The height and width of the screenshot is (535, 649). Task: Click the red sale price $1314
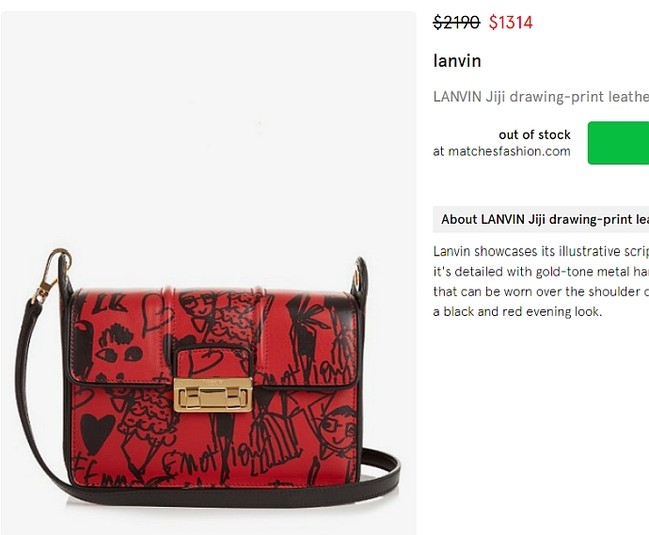(x=510, y=22)
